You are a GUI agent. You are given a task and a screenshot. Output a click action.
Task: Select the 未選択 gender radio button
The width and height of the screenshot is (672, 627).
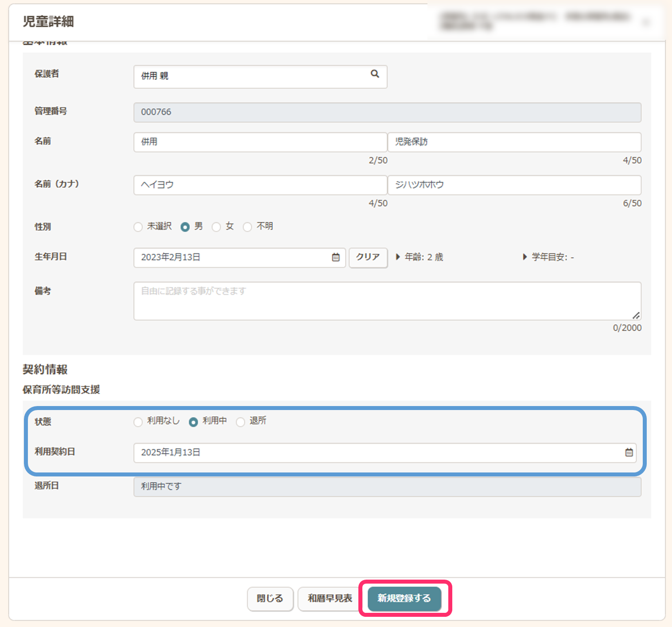[x=138, y=227]
